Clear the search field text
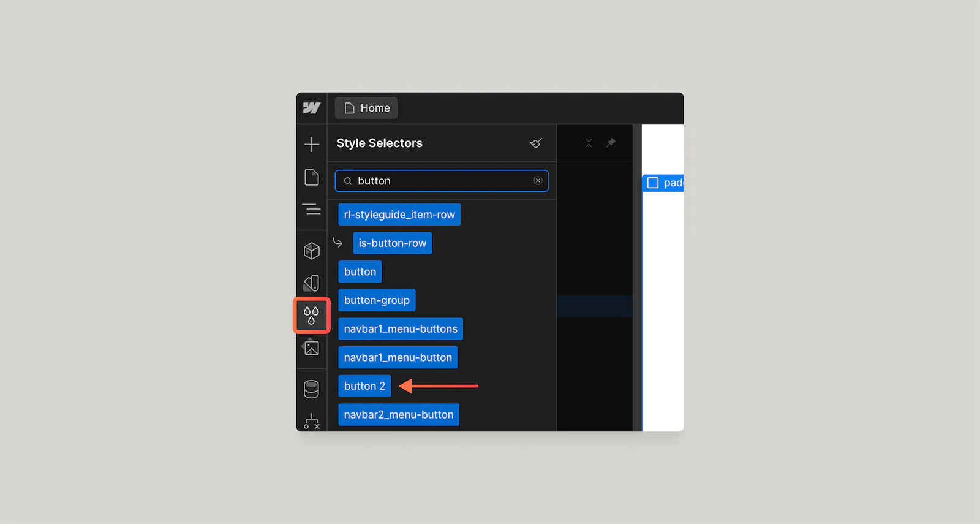The height and width of the screenshot is (524, 980). pyautogui.click(x=538, y=181)
